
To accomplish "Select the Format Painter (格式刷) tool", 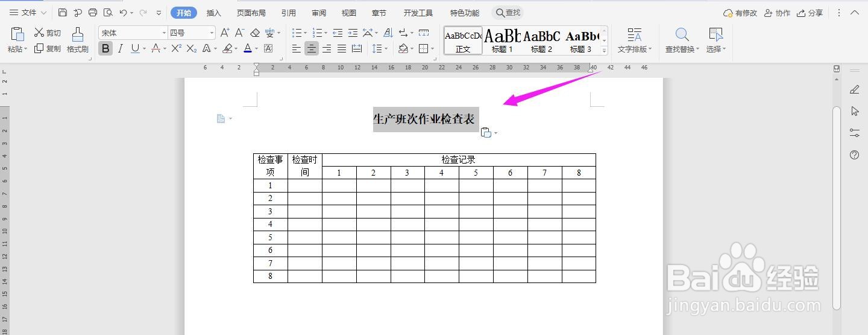I will pos(78,40).
